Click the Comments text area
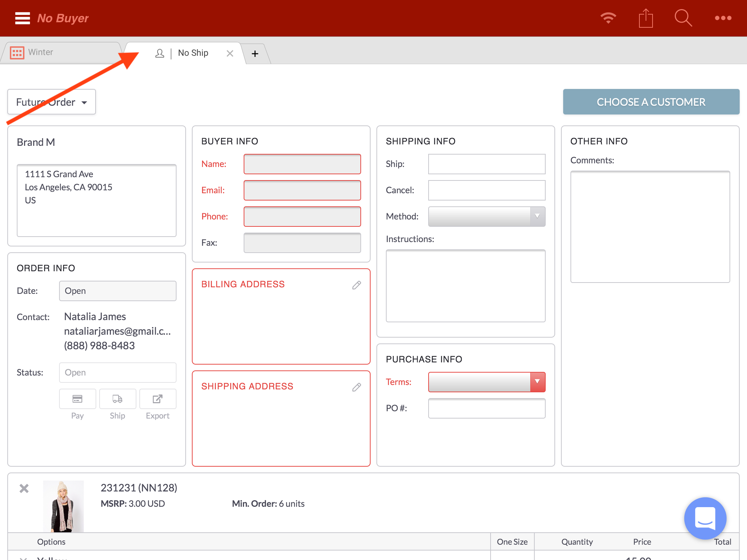The width and height of the screenshot is (747, 560). pyautogui.click(x=650, y=227)
